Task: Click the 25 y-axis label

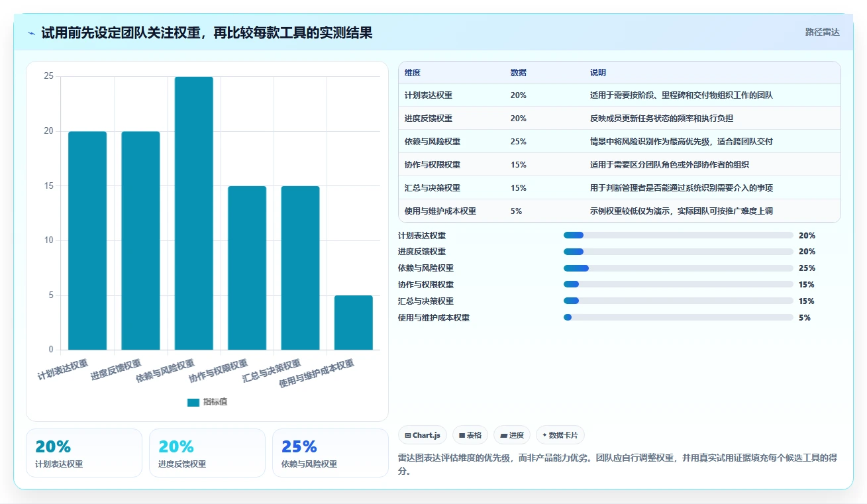Action: pos(48,76)
